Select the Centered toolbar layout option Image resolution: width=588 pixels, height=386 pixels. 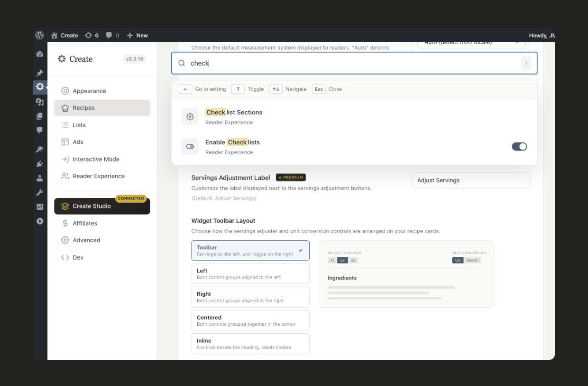coord(250,320)
